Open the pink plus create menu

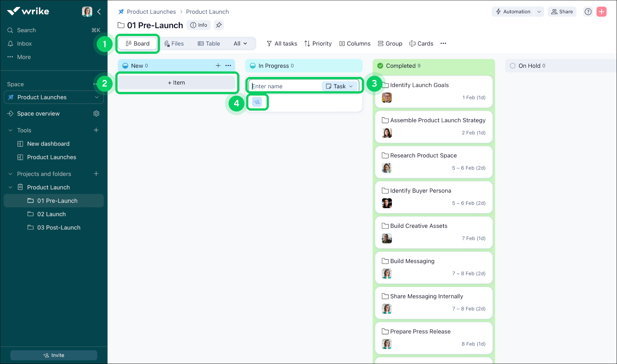[x=601, y=11]
